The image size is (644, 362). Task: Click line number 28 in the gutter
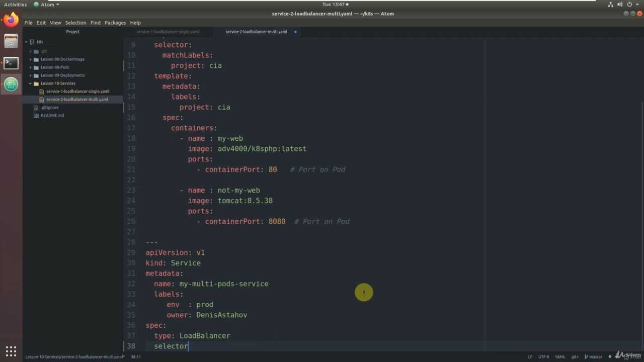click(131, 242)
